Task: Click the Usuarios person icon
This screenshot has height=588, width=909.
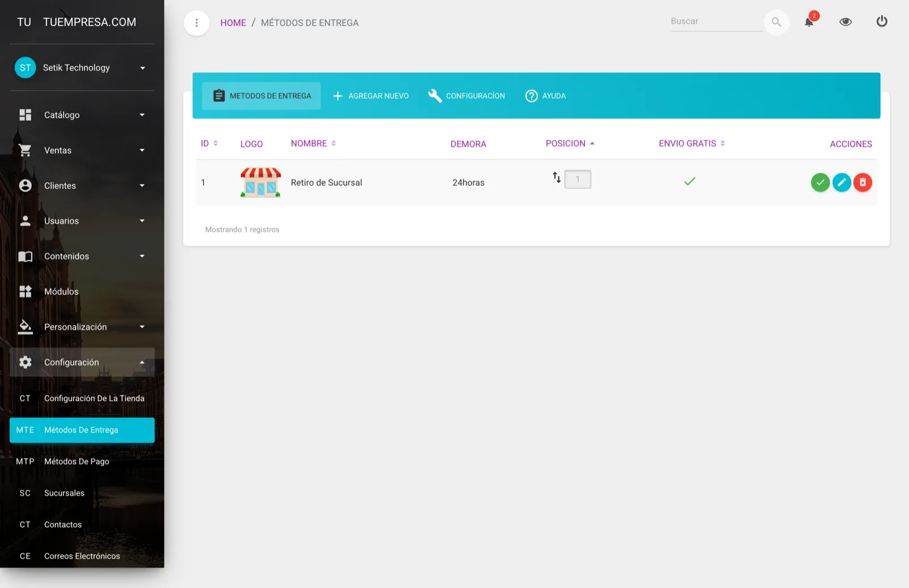Action: [26, 221]
